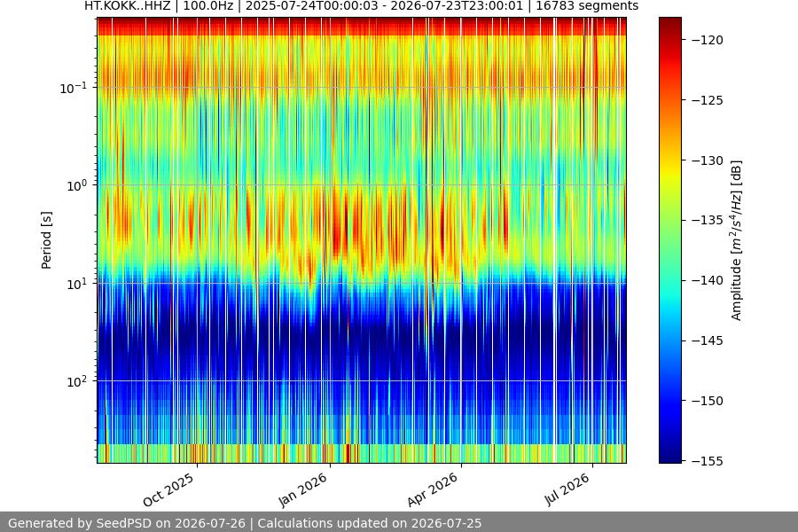Click the −130 colorbar tick label
Image resolution: width=798 pixels, height=532 pixels.
tap(707, 160)
